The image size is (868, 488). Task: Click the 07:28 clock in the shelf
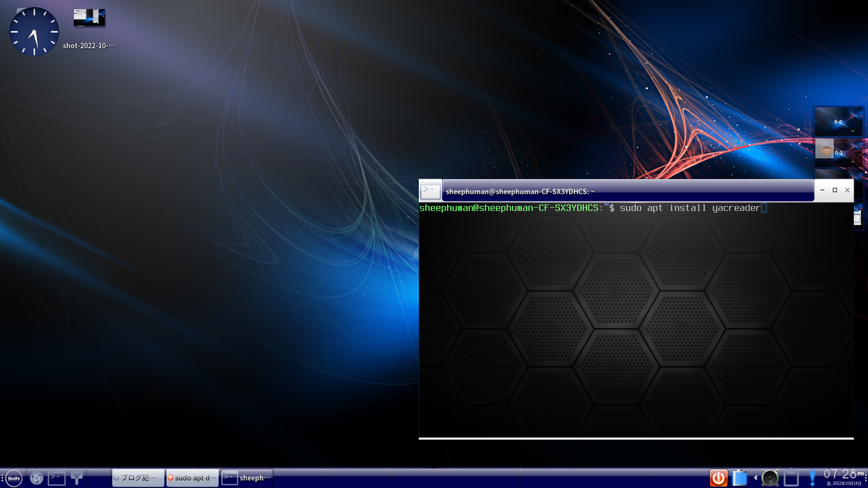843,477
